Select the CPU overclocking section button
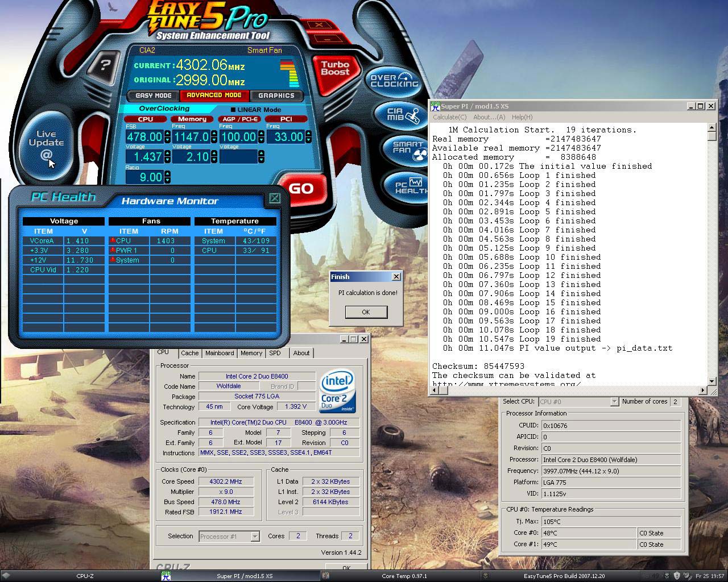 146,119
